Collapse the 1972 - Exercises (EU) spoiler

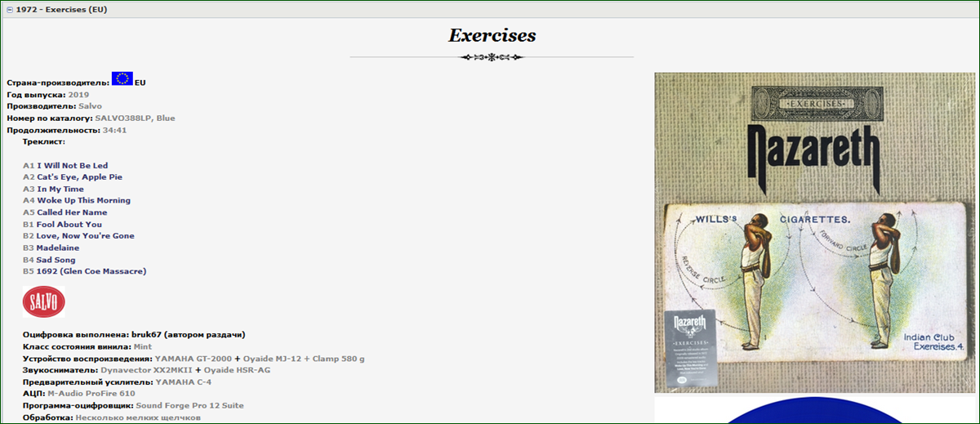10,10
